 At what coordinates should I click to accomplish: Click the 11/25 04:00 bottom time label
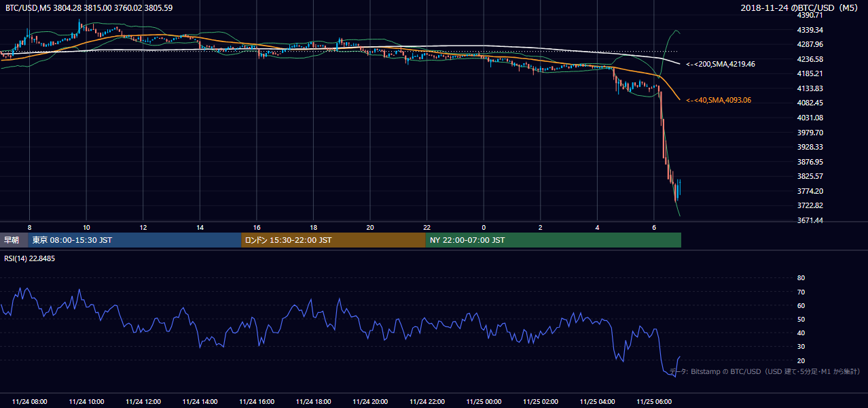(597, 402)
